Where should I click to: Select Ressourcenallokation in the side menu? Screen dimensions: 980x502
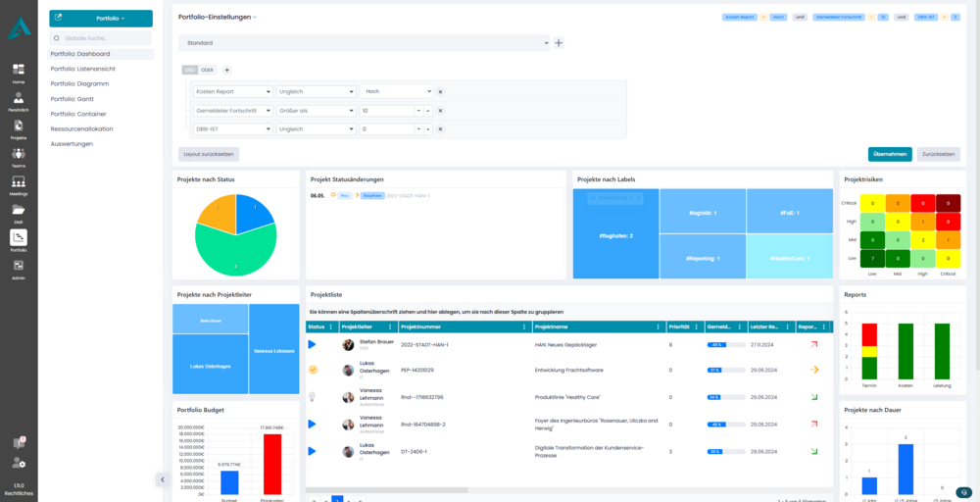81,128
